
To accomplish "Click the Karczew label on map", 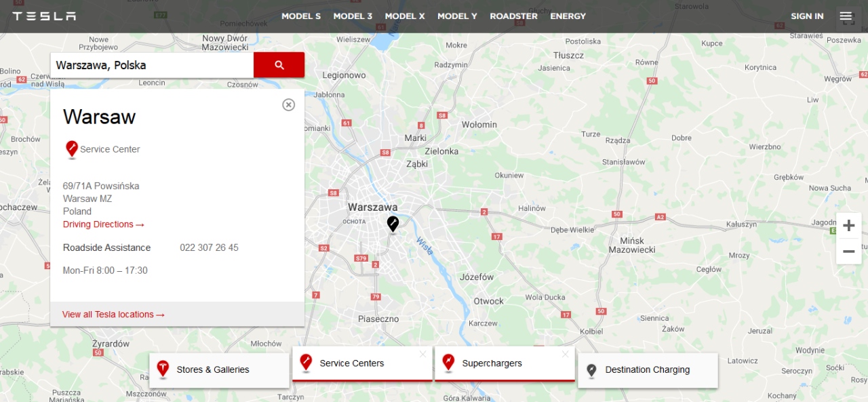I will tap(483, 323).
